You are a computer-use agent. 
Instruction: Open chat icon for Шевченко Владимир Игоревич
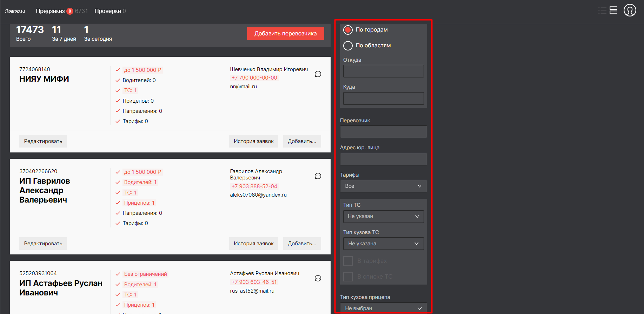318,74
